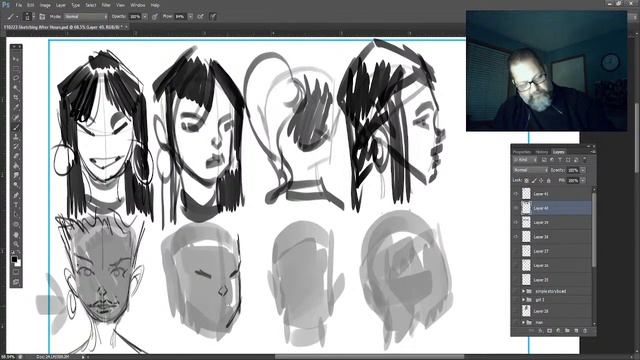Lock transparent pixels in Layers panel
This screenshot has width=640, height=360.
click(527, 180)
